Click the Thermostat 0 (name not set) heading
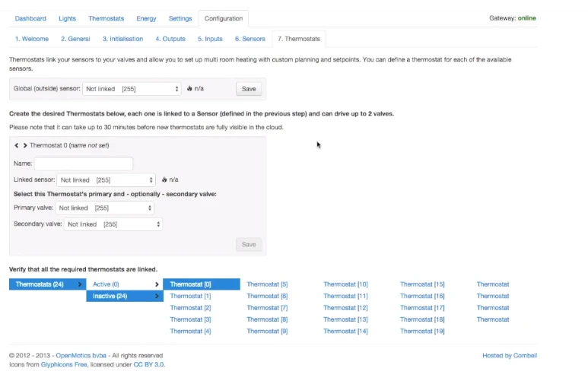 [x=69, y=145]
